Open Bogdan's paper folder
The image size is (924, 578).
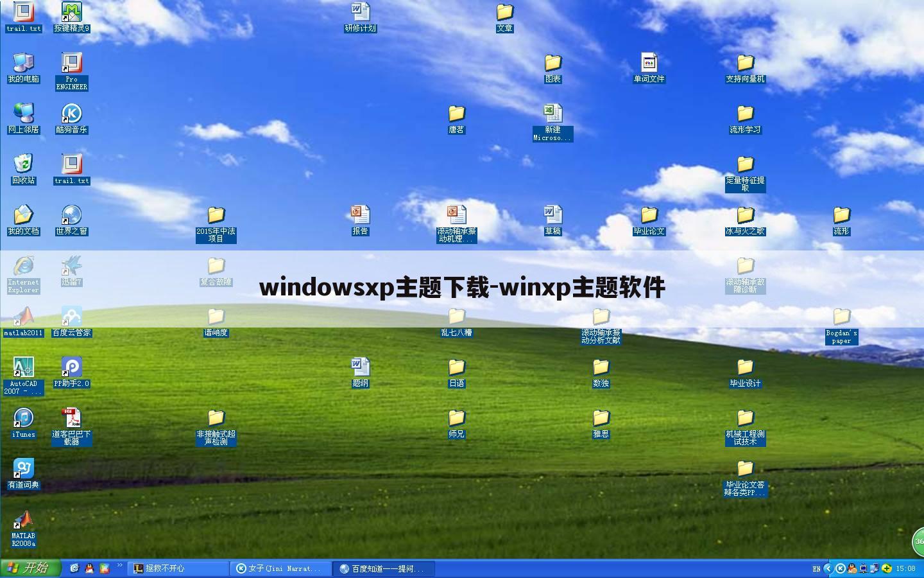tap(841, 325)
